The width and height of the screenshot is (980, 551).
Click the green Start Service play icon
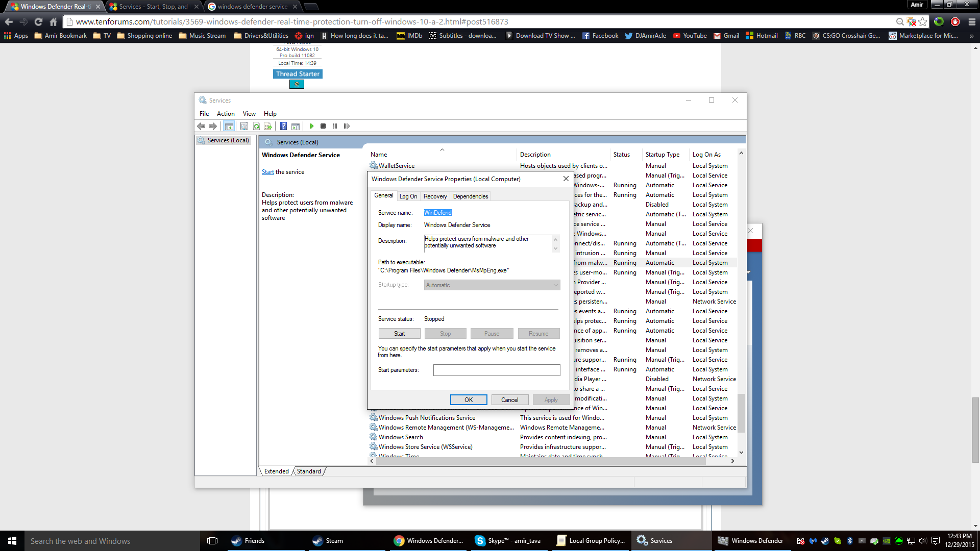coord(312,126)
